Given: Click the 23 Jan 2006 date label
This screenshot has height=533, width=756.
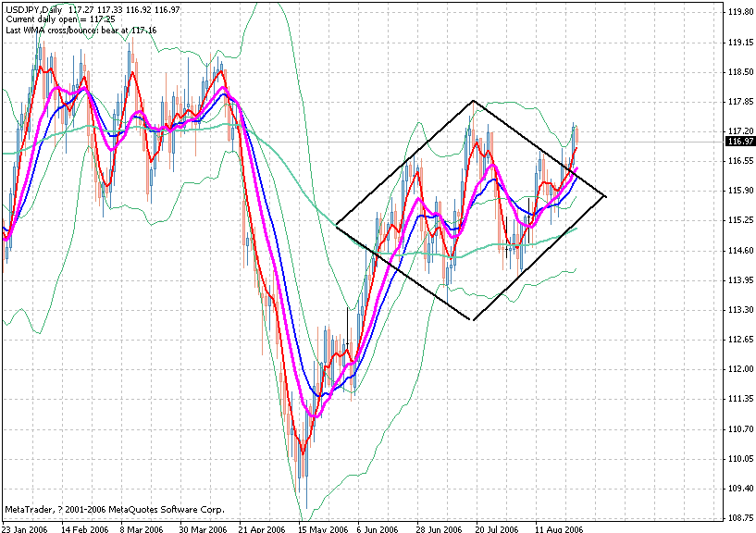Looking at the screenshot, I should [x=26, y=525].
